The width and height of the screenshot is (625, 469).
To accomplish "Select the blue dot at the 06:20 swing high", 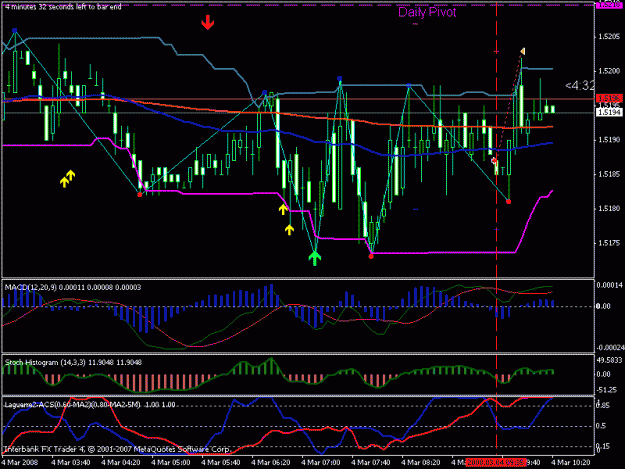I will pos(265,92).
